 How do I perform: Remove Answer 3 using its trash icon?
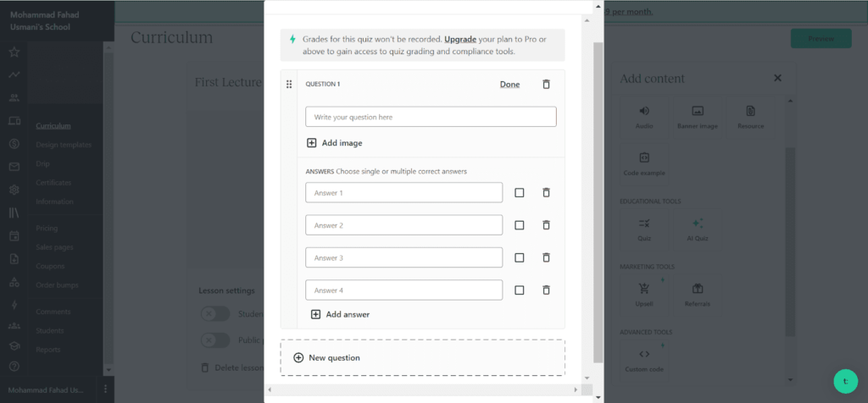[x=546, y=257]
